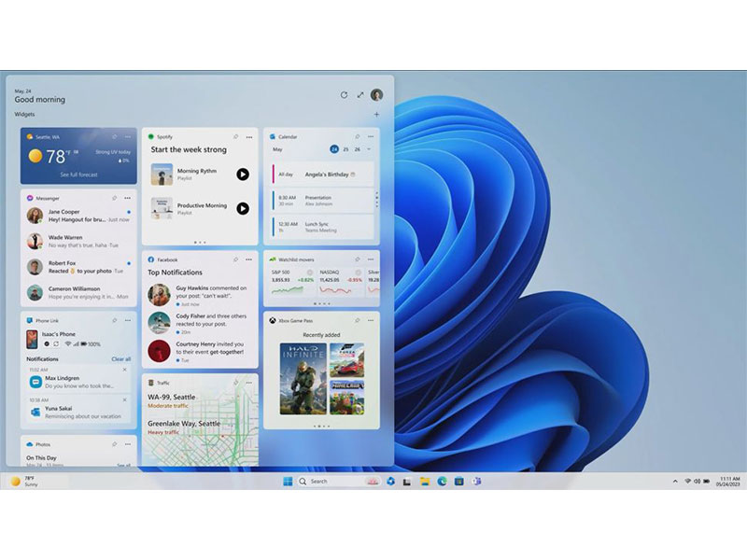
Task: Open Isaac's Phone thumbnail
Action: pos(32,339)
